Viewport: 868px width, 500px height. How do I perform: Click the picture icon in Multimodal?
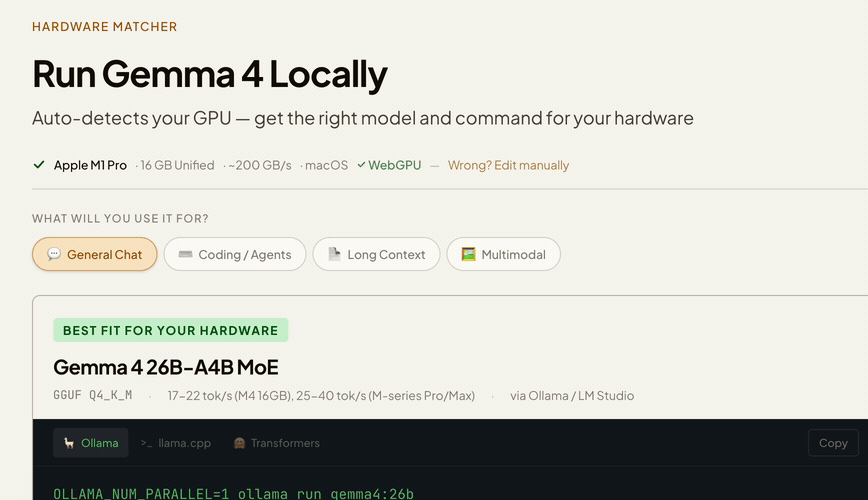(468, 254)
